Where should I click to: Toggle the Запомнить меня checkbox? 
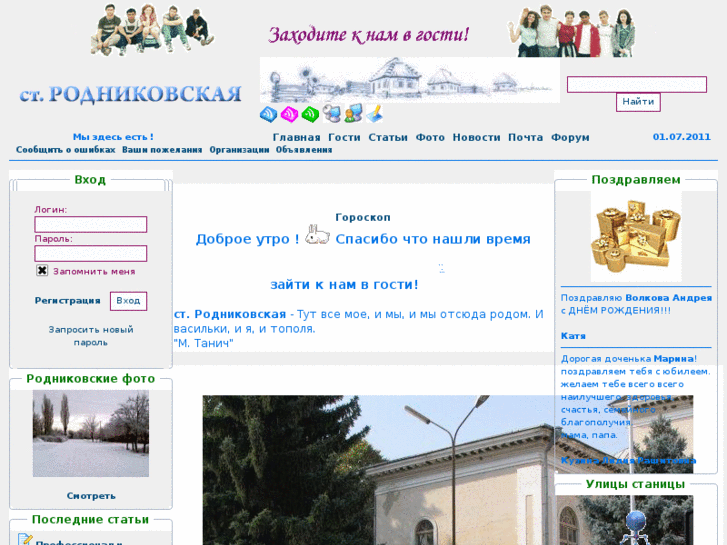(42, 270)
